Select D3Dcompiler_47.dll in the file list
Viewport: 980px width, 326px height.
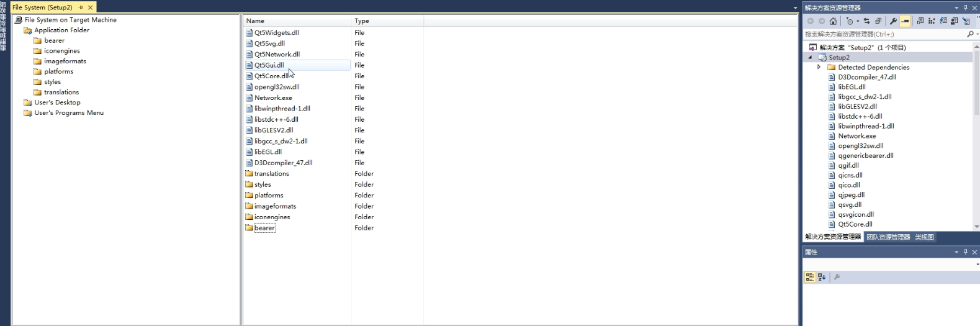coord(283,163)
